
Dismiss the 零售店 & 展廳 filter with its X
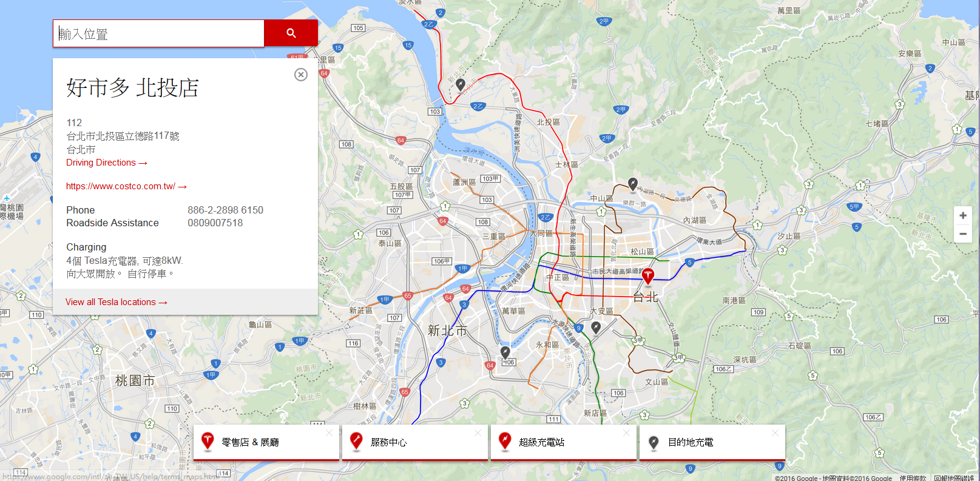[x=329, y=432]
